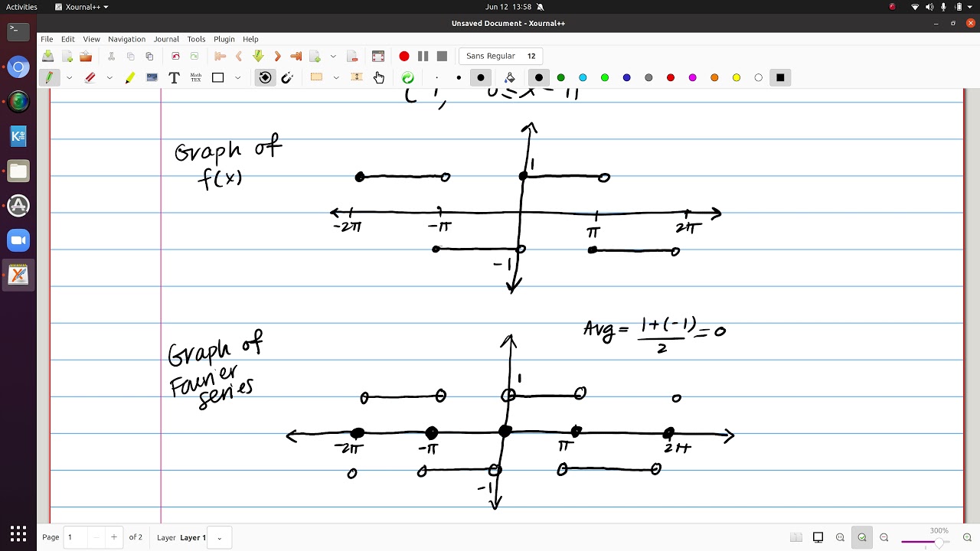Click the New document icon
This screenshot has height=551, width=980.
(67, 56)
